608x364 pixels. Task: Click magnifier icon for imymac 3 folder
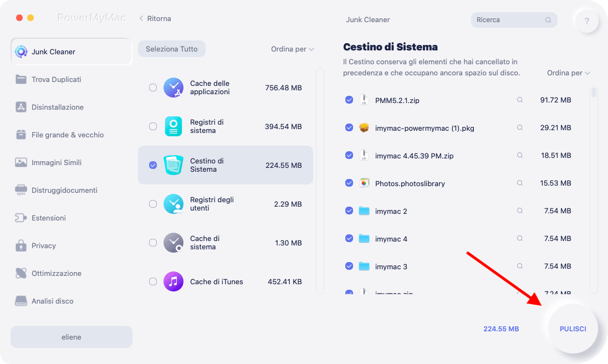[519, 266]
